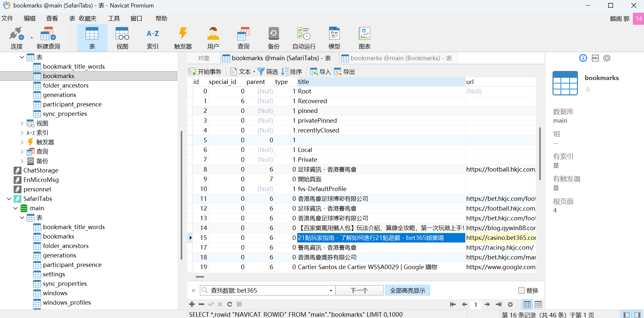644x318 pixels.
Task: Enable the Replace (替换) checkbox
Action: coord(522,290)
